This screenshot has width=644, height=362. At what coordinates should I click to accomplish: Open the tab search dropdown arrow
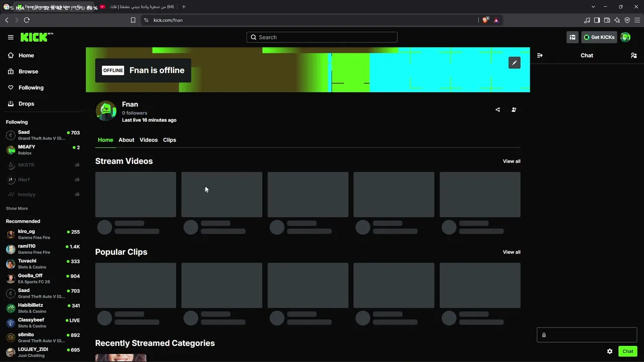[593, 7]
